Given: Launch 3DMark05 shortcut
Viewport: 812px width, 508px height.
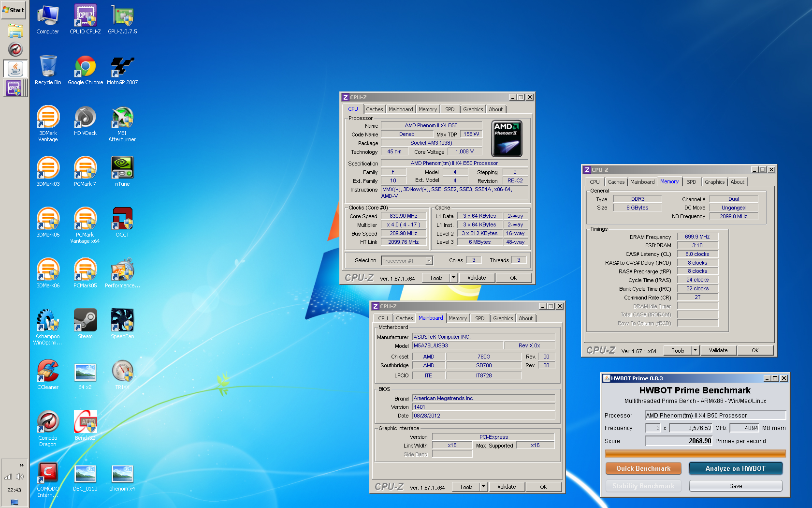Looking at the screenshot, I should click(x=48, y=223).
